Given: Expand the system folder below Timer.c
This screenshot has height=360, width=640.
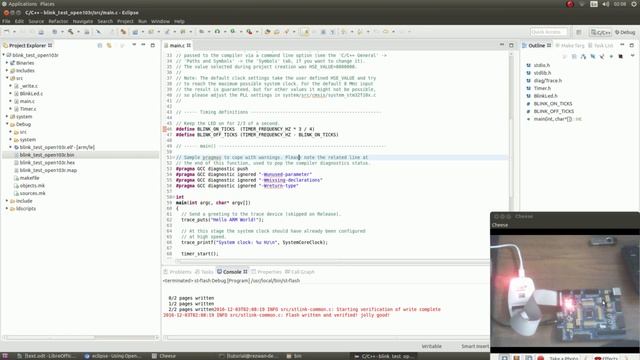Looking at the screenshot, I should tap(7, 116).
